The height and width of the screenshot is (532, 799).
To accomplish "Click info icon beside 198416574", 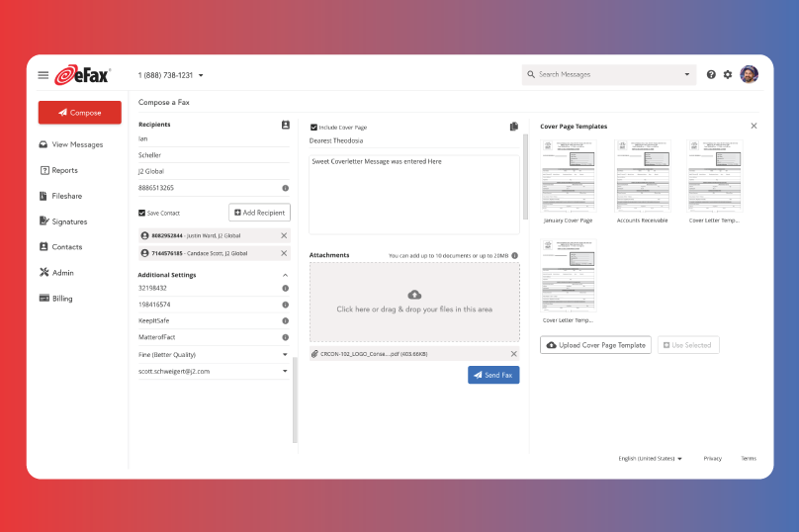I will click(286, 305).
